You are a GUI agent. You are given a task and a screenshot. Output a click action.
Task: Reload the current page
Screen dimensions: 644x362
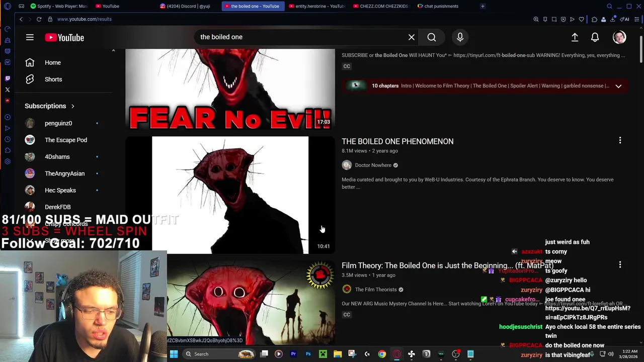click(x=39, y=19)
